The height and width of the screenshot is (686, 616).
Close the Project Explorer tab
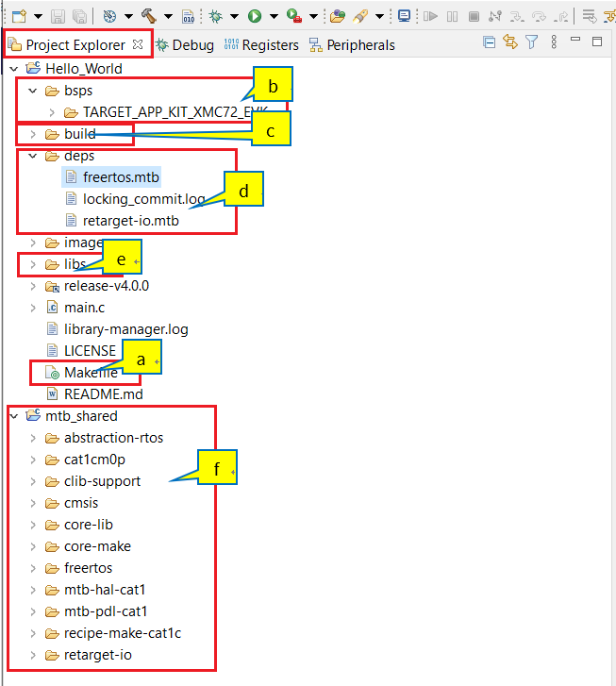coord(138,44)
